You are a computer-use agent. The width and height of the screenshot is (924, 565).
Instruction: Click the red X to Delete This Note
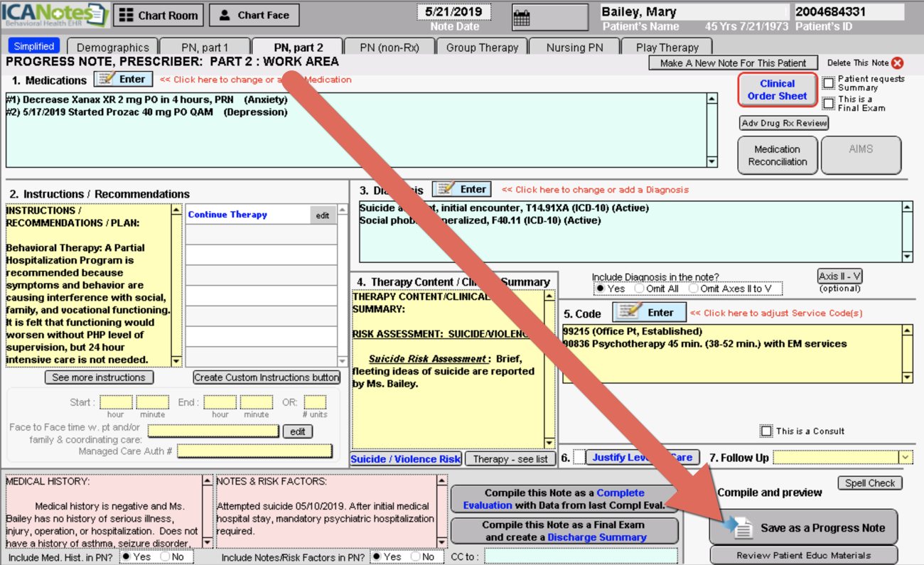[x=897, y=63]
